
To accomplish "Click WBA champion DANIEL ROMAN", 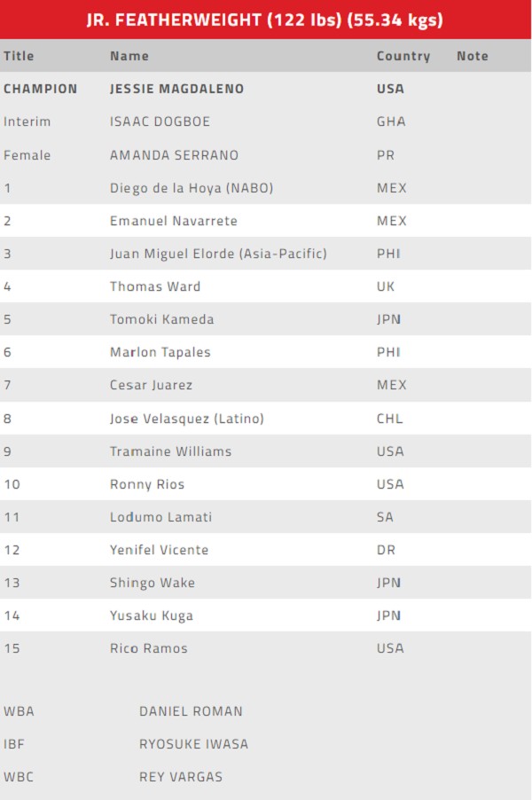I will tap(192, 711).
